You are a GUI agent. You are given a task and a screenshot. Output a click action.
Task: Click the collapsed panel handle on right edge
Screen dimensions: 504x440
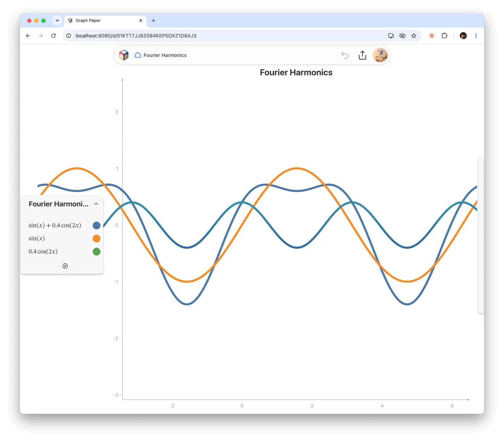point(481,234)
